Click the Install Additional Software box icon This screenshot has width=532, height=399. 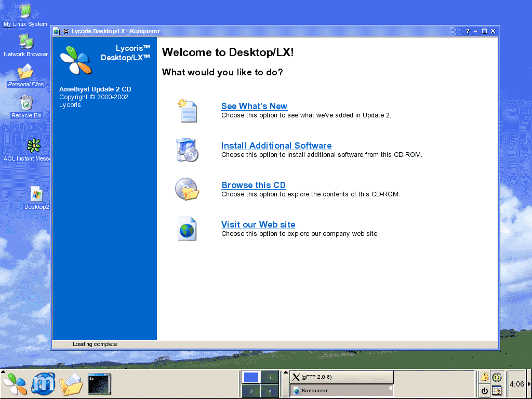coord(187,150)
